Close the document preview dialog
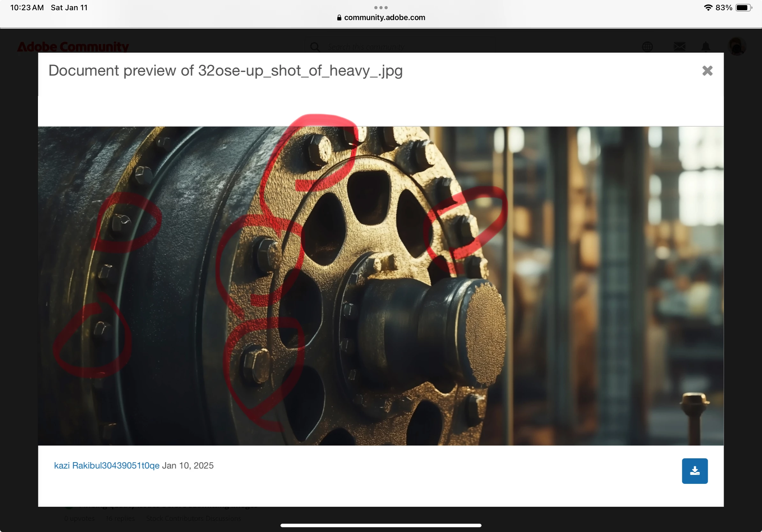Viewport: 762px width, 532px height. 707,70
